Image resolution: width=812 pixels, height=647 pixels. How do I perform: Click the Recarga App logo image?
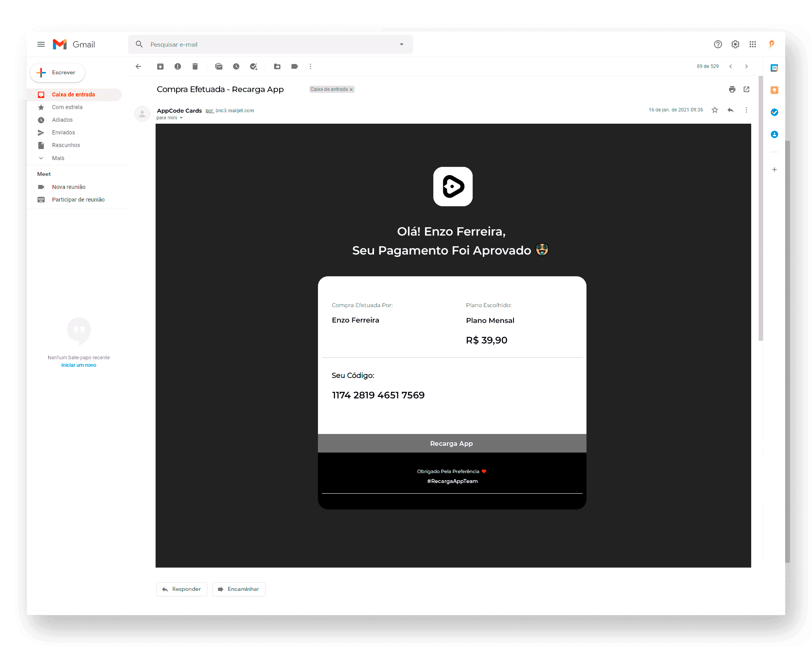[453, 187]
